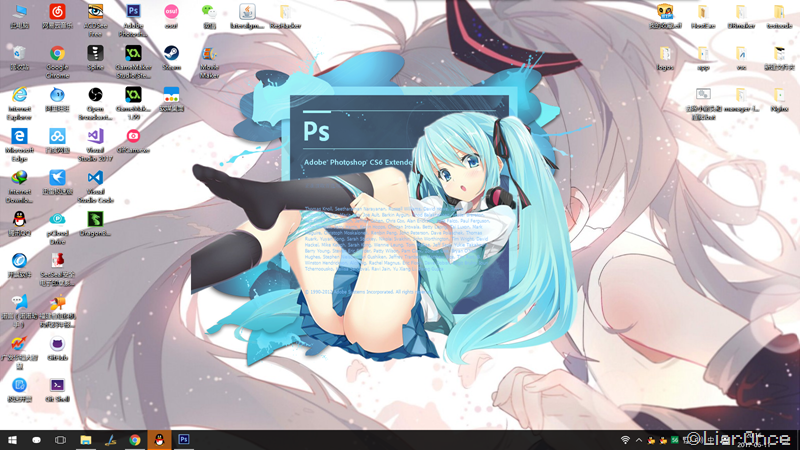Switch to Chrome on the taskbar
The image size is (800, 450).
pyautogui.click(x=135, y=440)
